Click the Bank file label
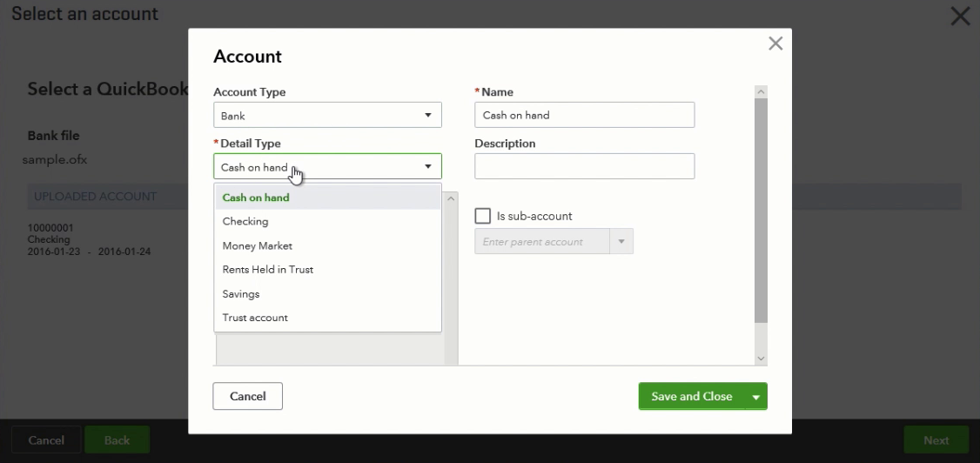This screenshot has height=463, width=980. click(53, 136)
